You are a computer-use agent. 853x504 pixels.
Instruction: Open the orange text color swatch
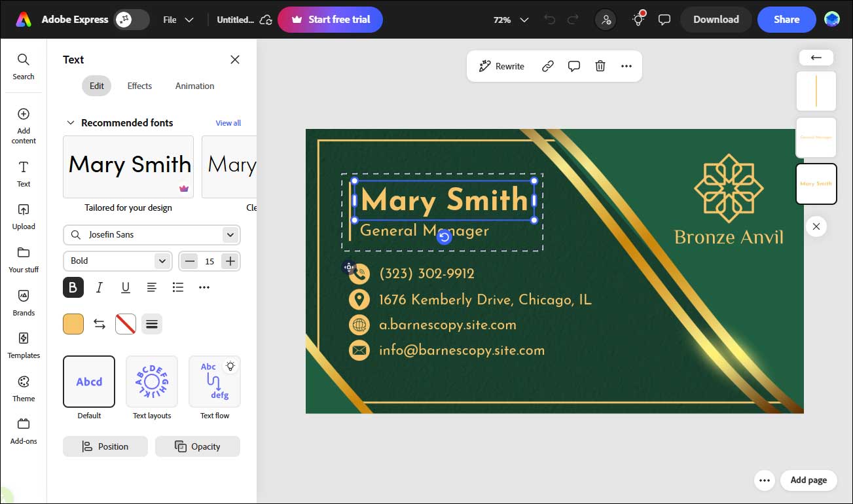pos(73,323)
